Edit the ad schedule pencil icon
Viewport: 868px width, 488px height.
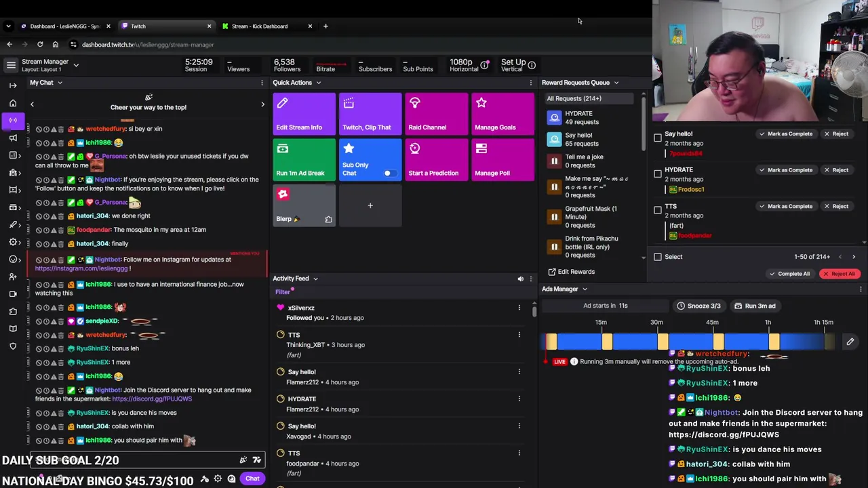850,342
